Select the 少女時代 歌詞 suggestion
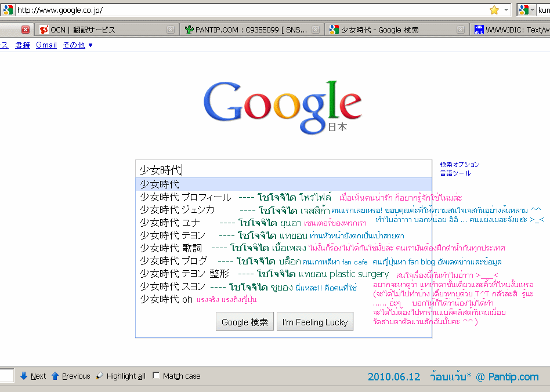The width and height of the screenshot is (550, 392). pyautogui.click(x=171, y=248)
